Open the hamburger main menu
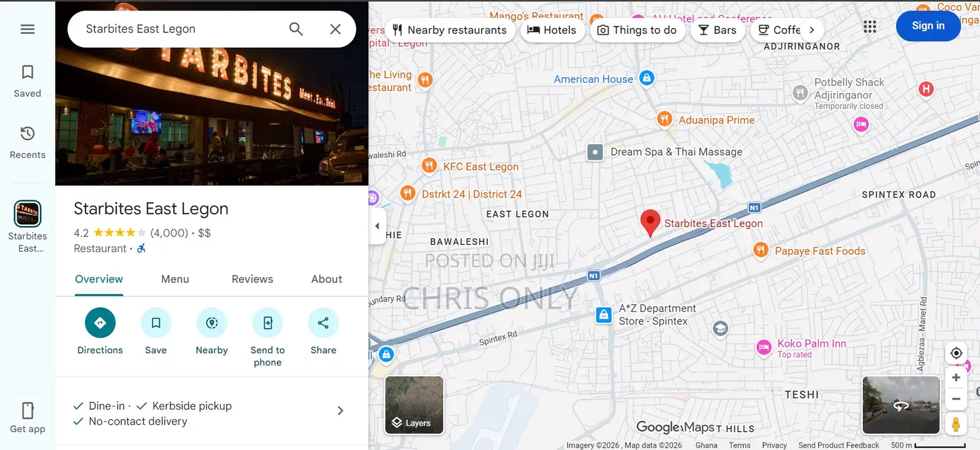 coord(28,29)
